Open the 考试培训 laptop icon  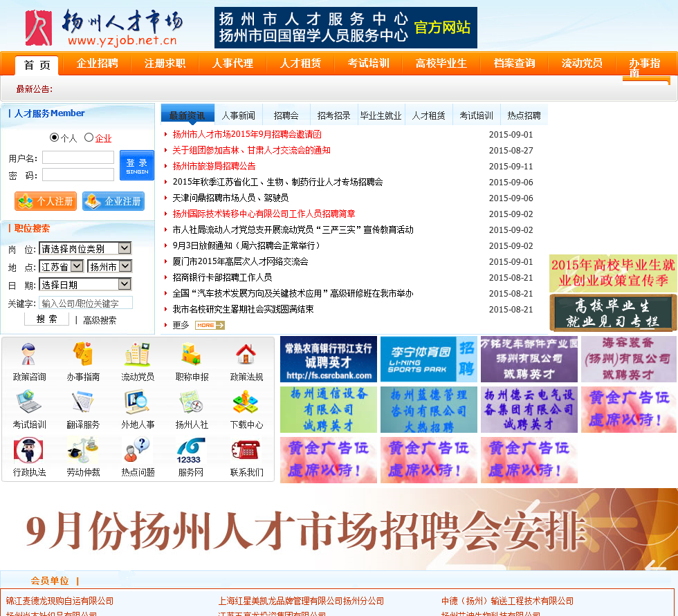click(29, 402)
